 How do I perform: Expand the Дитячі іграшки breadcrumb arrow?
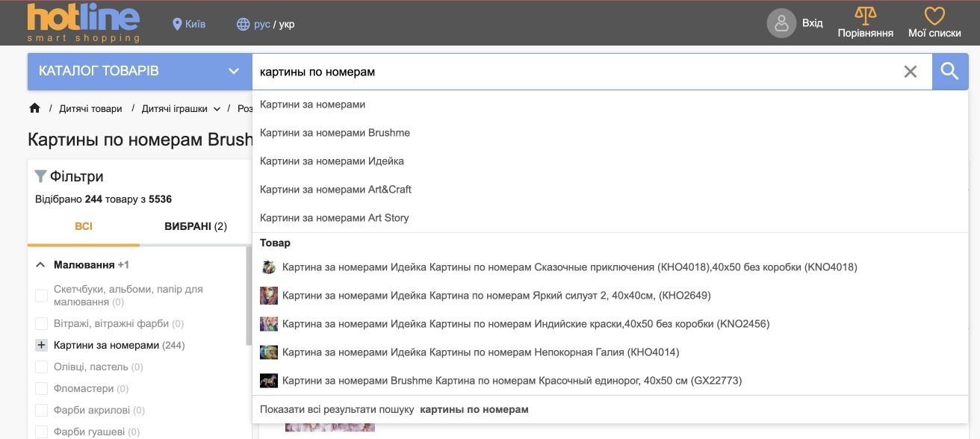coord(217,109)
